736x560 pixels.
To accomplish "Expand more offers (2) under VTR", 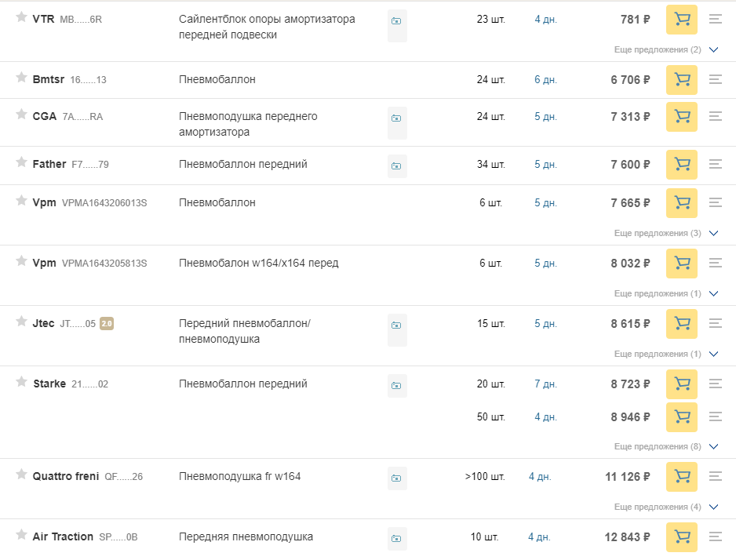I will [666, 49].
